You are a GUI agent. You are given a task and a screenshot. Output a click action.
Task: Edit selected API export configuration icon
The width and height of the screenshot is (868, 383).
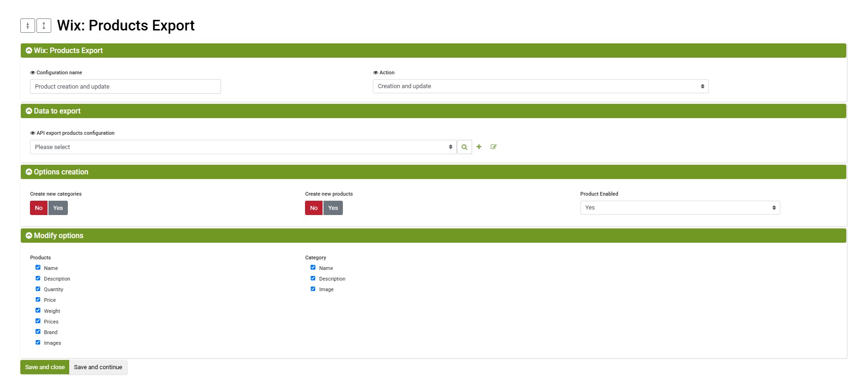coord(493,147)
